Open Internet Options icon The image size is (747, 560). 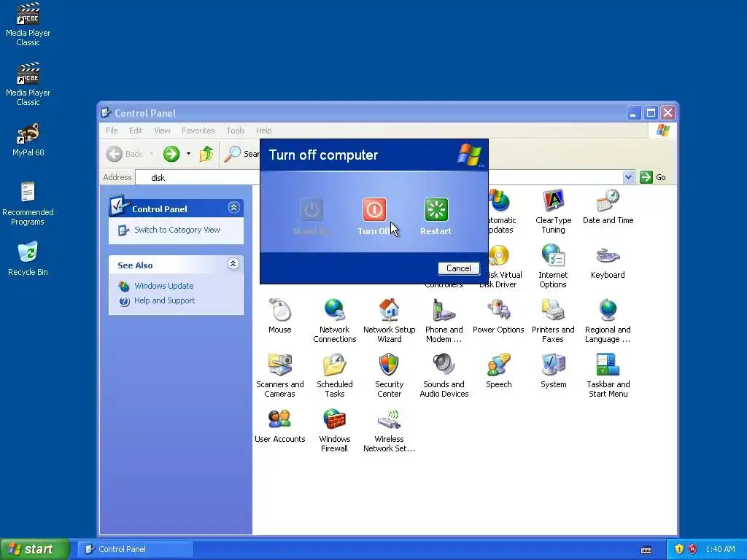[553, 265]
